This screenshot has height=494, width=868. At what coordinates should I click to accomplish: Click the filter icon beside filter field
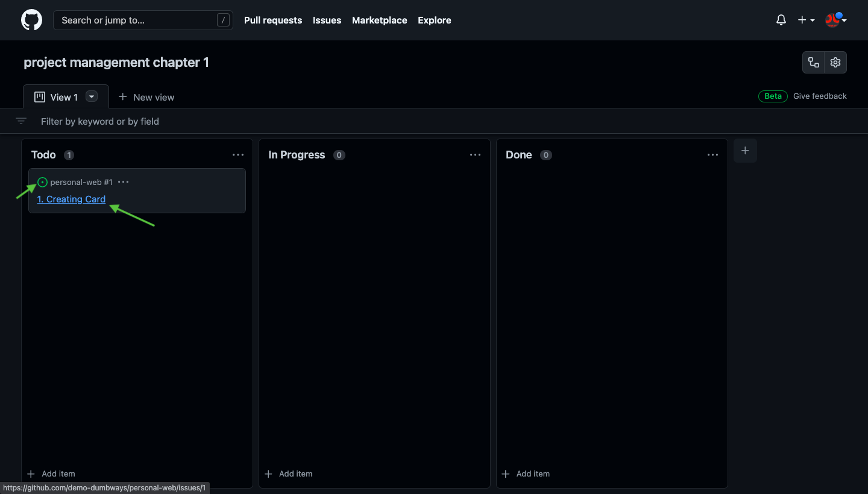21,121
